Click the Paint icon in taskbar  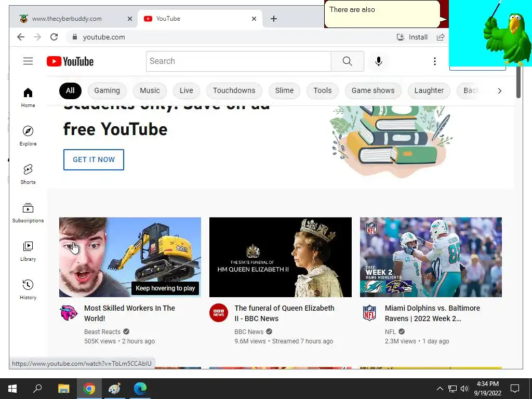[x=114, y=389]
